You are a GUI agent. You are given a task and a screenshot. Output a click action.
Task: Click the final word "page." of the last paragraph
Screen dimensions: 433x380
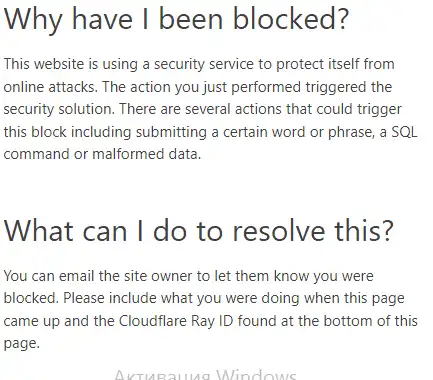point(22,344)
